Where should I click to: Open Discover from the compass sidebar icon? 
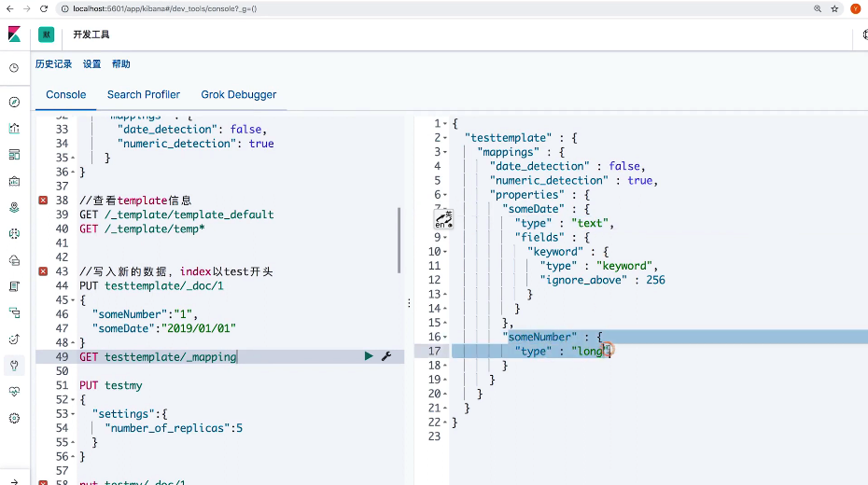click(14, 103)
